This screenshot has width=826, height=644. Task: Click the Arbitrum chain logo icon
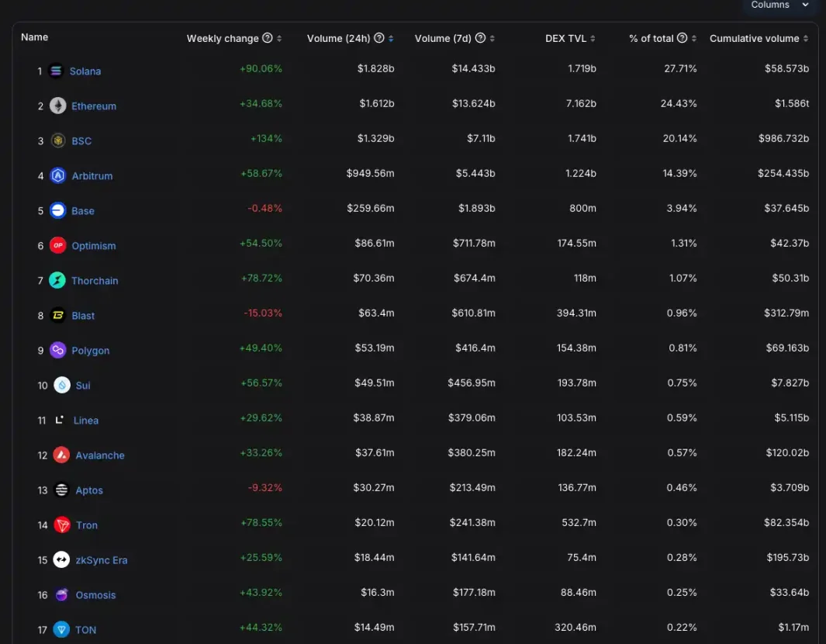58,176
